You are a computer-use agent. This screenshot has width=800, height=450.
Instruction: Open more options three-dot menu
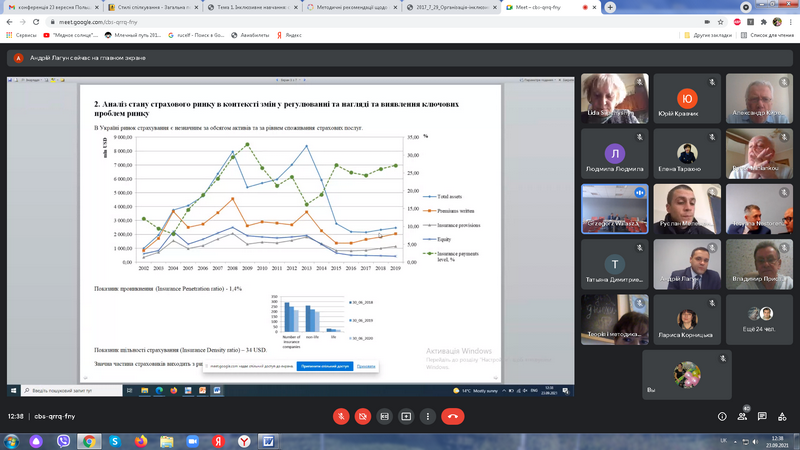(429, 415)
